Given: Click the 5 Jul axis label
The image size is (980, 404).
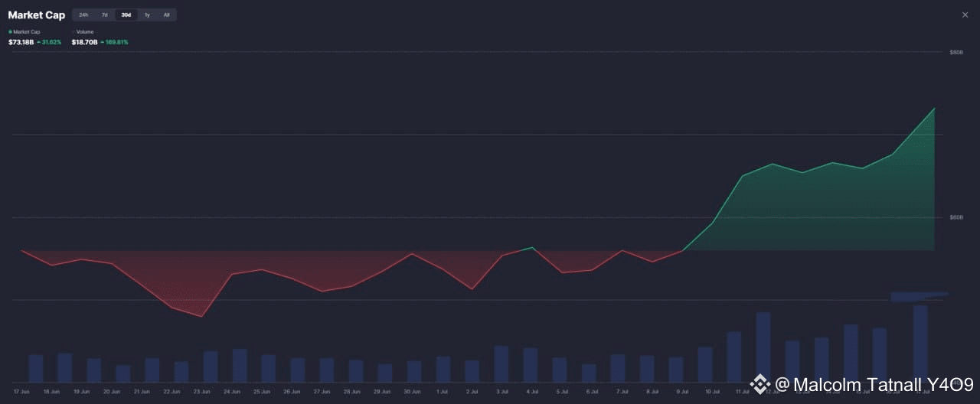Looking at the screenshot, I should click(563, 391).
